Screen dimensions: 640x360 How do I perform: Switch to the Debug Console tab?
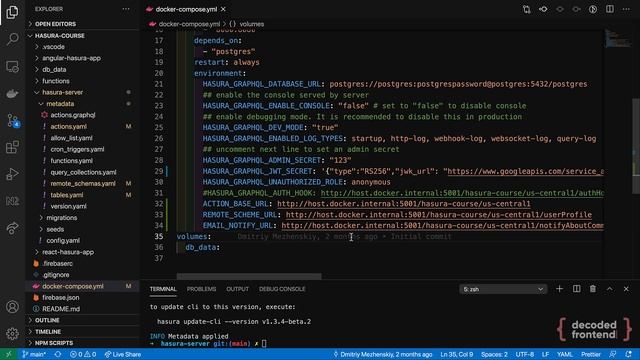click(282, 289)
